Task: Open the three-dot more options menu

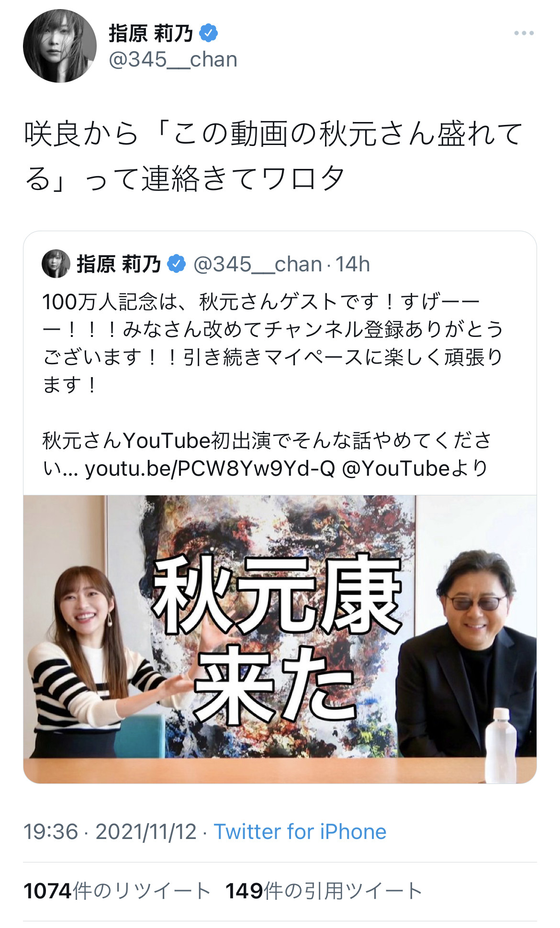Action: click(x=524, y=34)
